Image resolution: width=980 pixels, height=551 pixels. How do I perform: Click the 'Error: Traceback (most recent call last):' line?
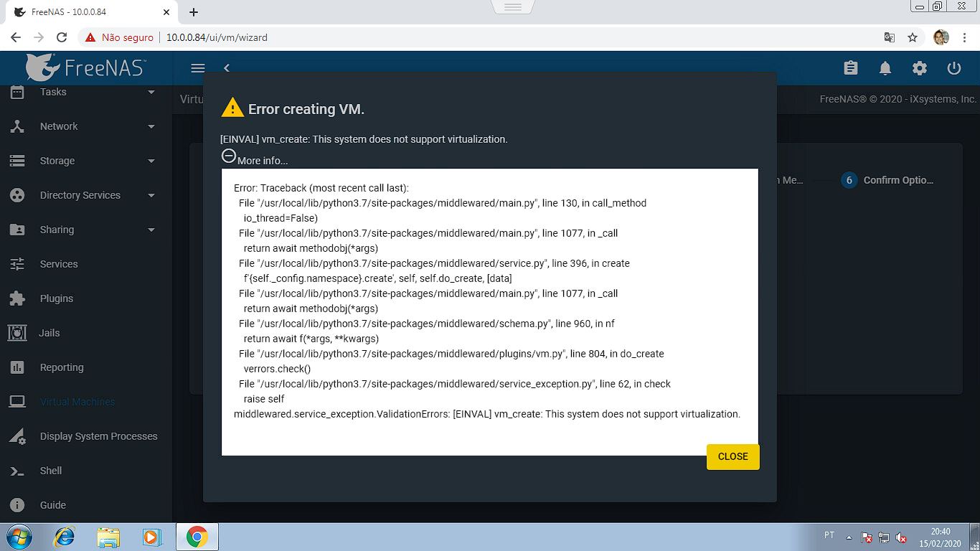click(x=321, y=188)
